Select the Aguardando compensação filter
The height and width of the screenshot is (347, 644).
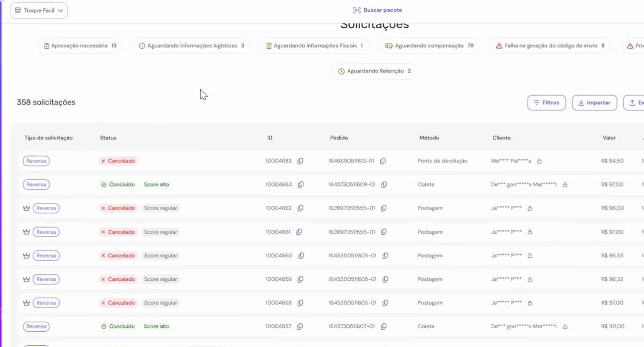pos(429,46)
